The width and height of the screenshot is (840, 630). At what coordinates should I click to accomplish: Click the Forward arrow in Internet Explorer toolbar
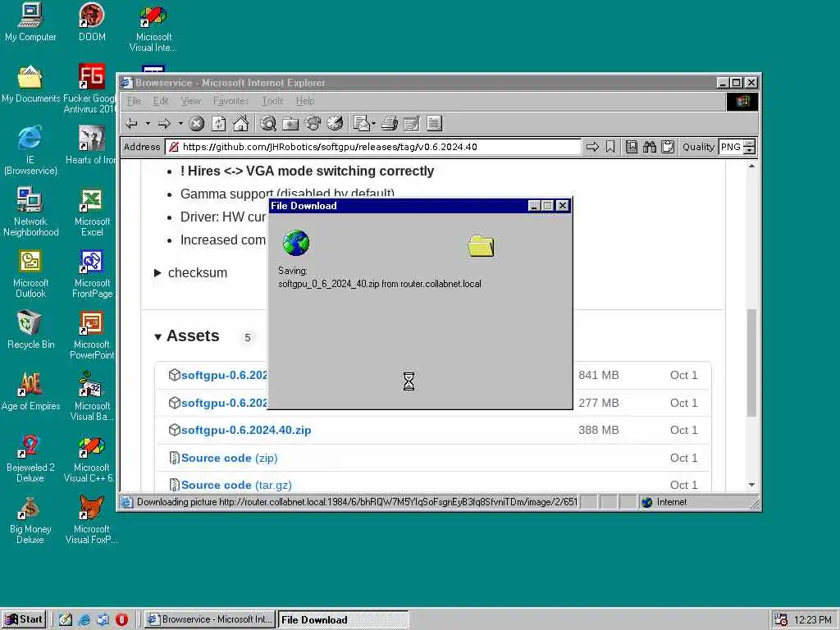click(164, 124)
